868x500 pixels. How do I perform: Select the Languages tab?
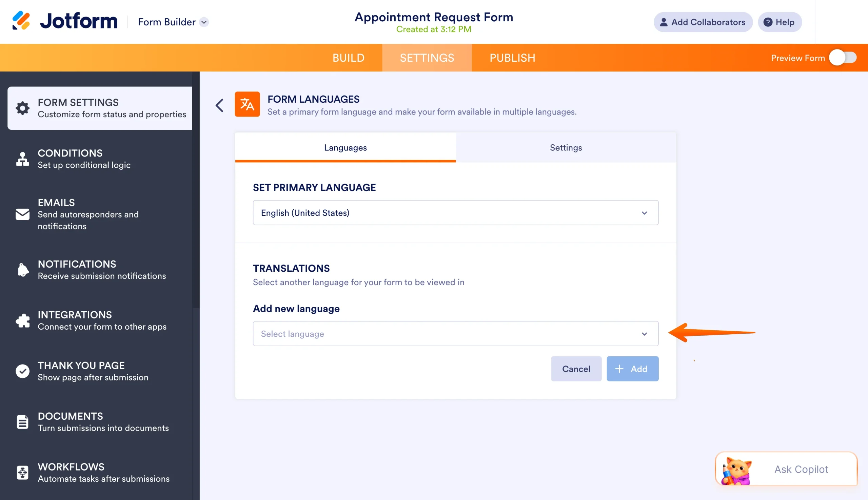tap(346, 147)
